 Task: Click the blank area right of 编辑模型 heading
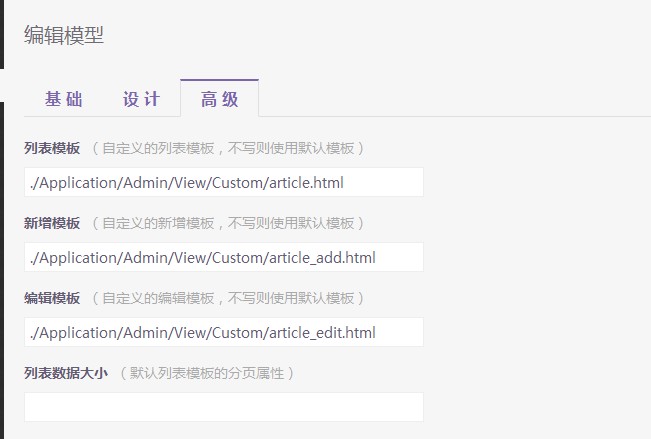pos(400,36)
